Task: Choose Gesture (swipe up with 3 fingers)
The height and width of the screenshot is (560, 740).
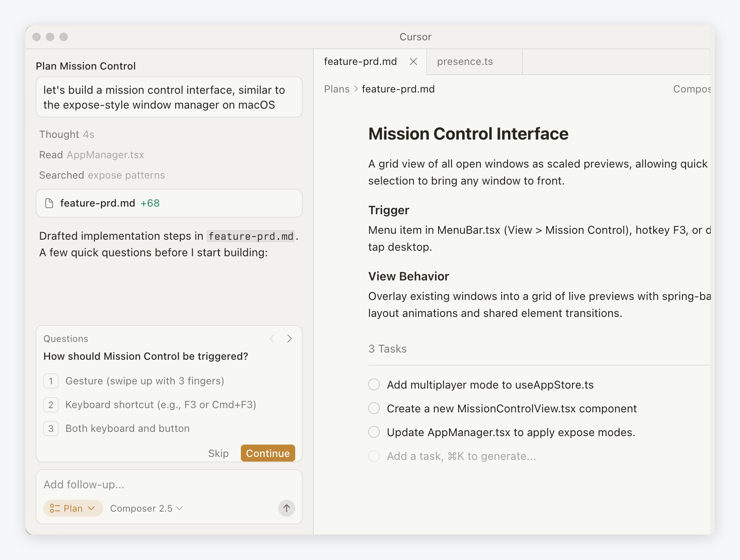Action: (x=169, y=381)
